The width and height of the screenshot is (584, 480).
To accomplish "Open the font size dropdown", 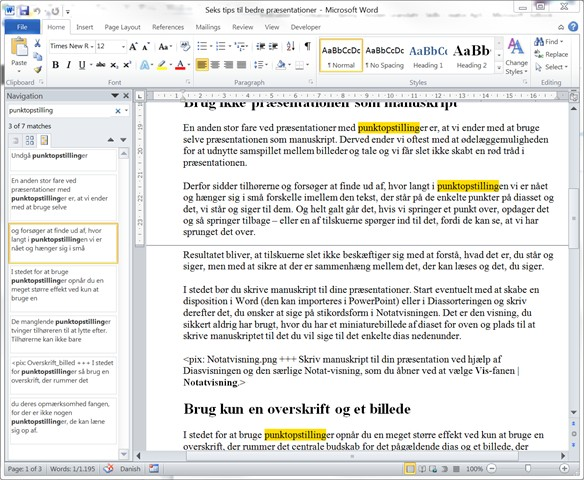I will pyautogui.click(x=123, y=47).
